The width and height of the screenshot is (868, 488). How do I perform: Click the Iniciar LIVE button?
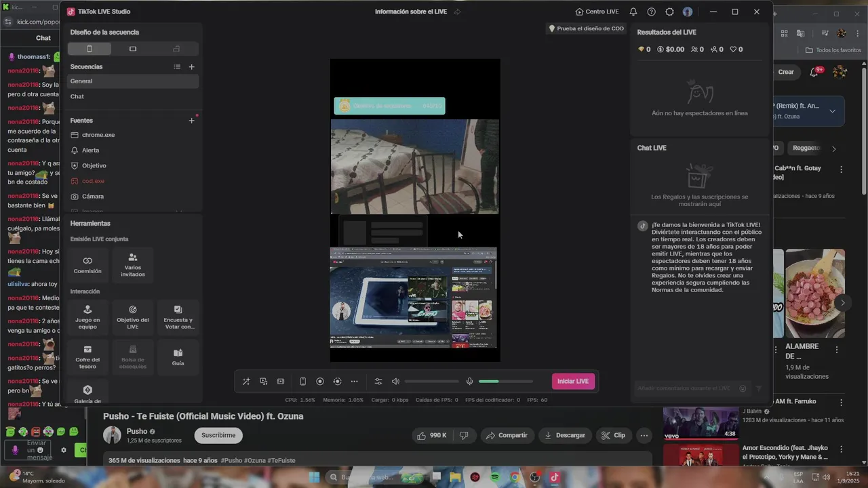point(573,382)
